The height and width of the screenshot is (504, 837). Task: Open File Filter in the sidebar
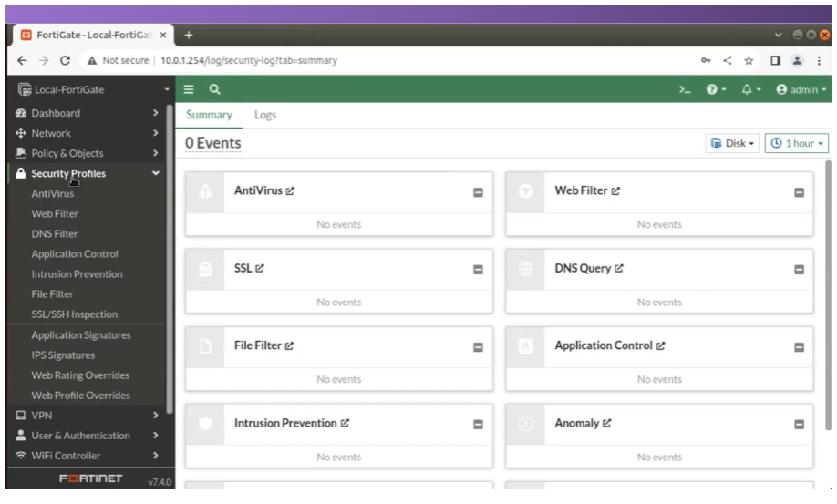pos(52,294)
